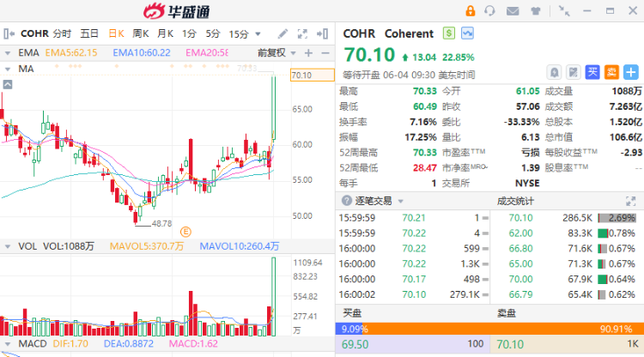The image size is (644, 357).
Task: Click the 2.69% volume distribution bar
Action: [617, 218]
